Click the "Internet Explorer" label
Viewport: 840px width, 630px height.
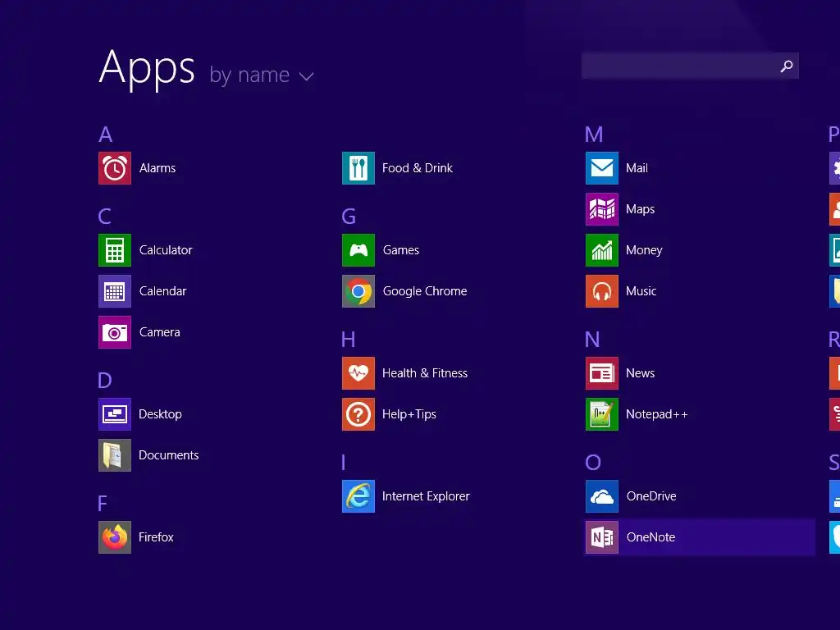426,496
